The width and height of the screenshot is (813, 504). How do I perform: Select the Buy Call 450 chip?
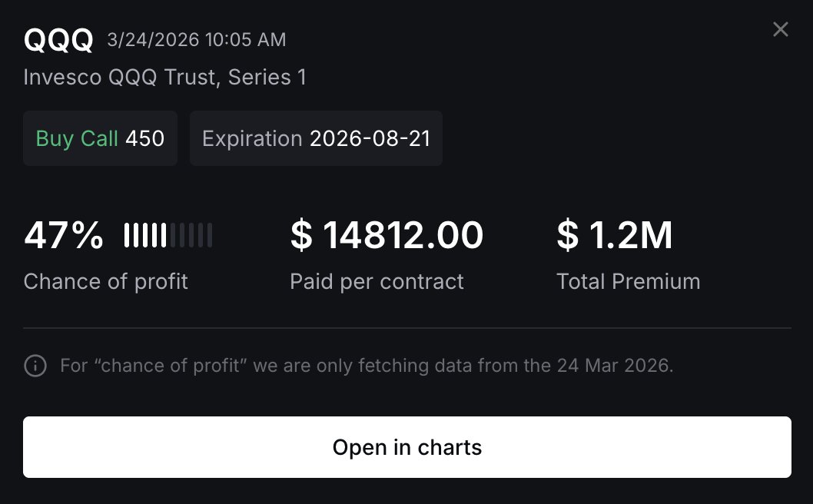click(x=100, y=138)
